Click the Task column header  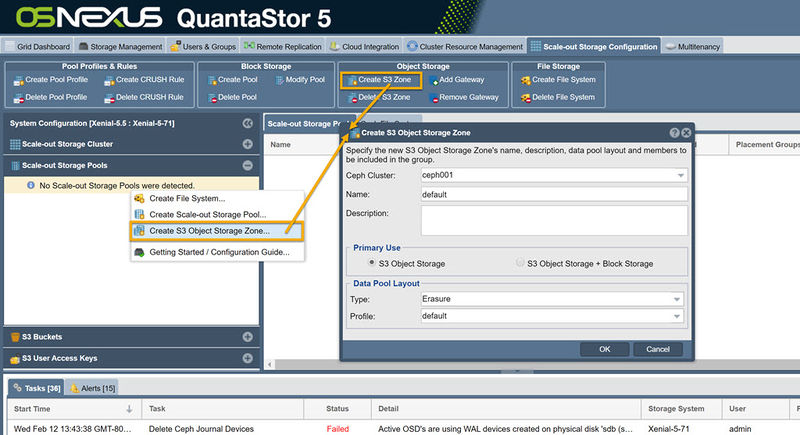click(x=222, y=409)
